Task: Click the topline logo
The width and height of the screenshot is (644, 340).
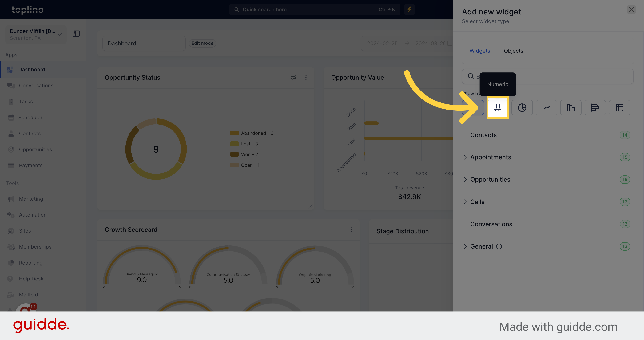Action: [27, 10]
